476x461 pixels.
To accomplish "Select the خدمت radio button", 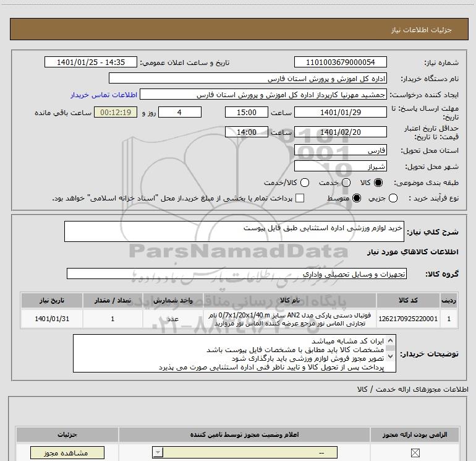I will click(x=346, y=183).
